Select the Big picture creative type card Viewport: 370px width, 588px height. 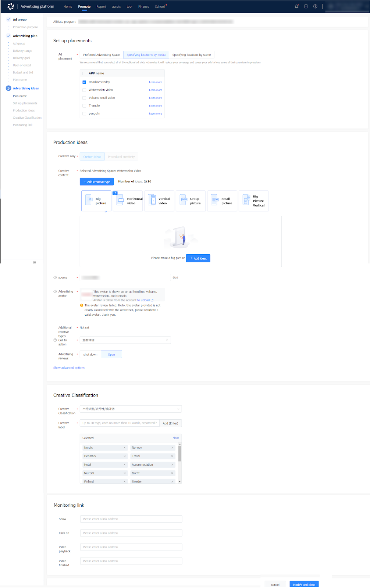[96, 201]
